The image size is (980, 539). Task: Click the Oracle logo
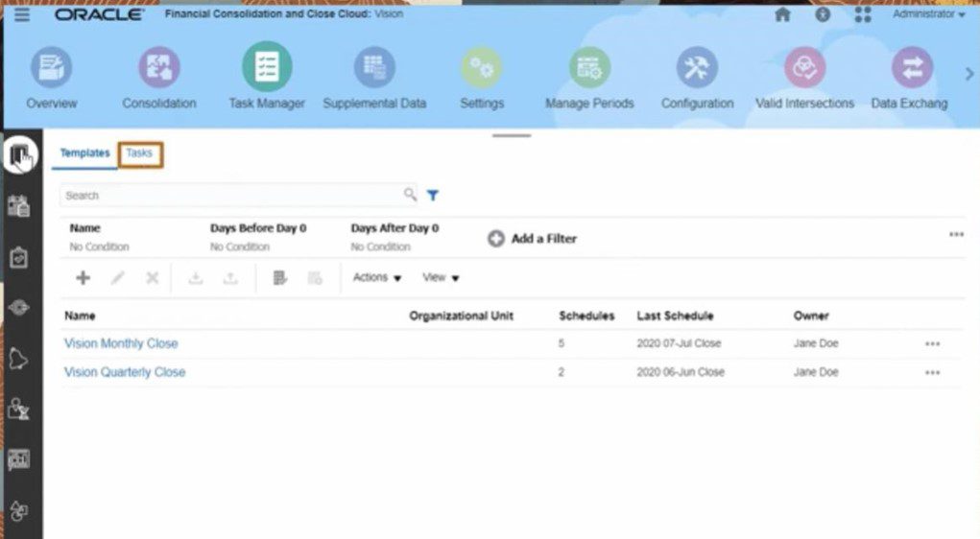(99, 13)
